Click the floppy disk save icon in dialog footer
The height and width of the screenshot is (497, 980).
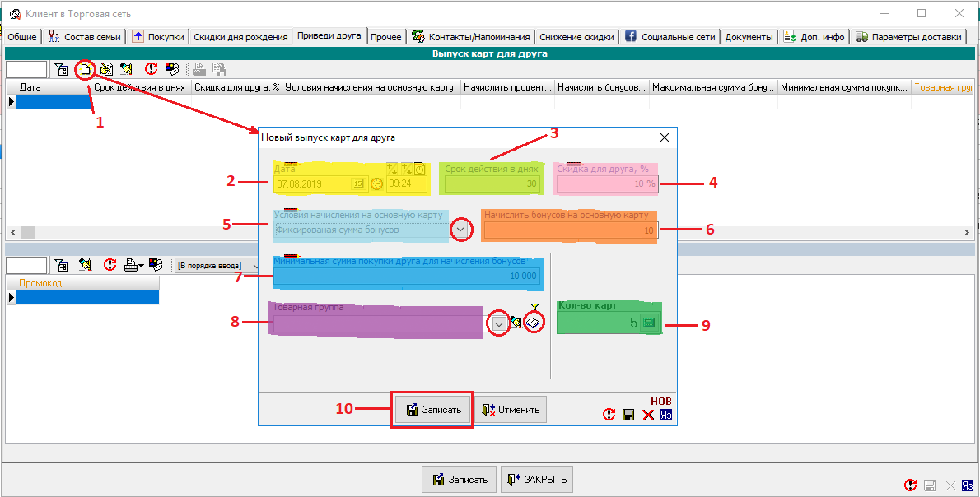click(x=628, y=415)
